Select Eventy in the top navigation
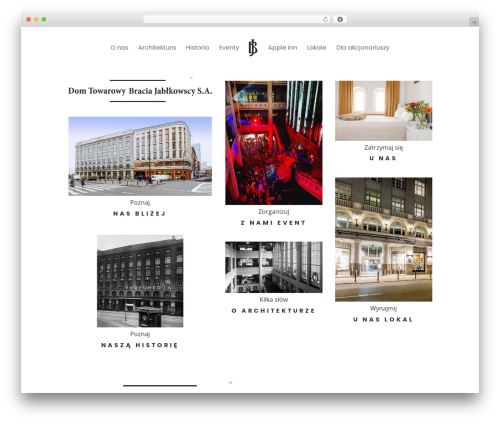The image size is (500, 423). 229,48
